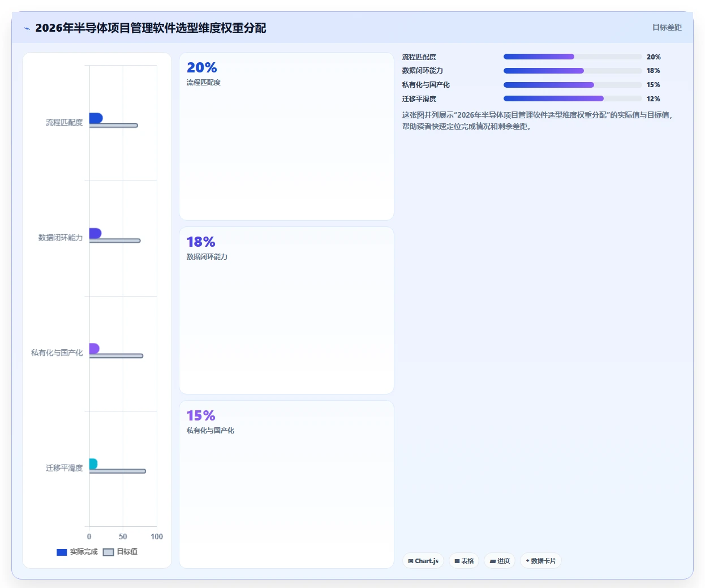Click the grey 迁移平滑度 target bar
The image size is (705, 588).
pyautogui.click(x=118, y=471)
